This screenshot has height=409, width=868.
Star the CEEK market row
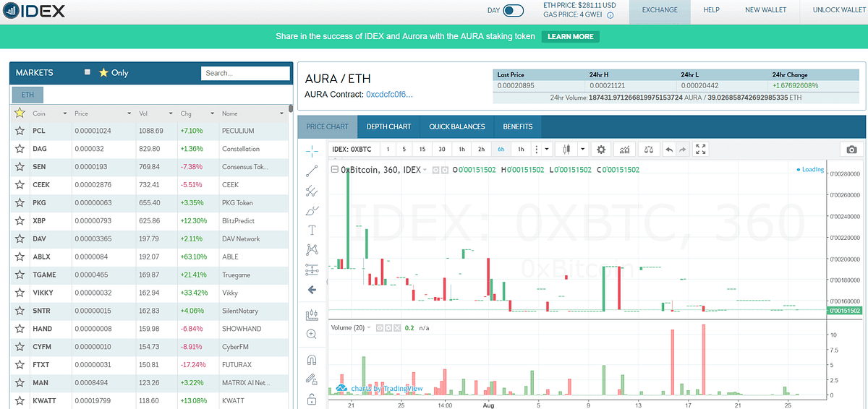[x=20, y=185]
